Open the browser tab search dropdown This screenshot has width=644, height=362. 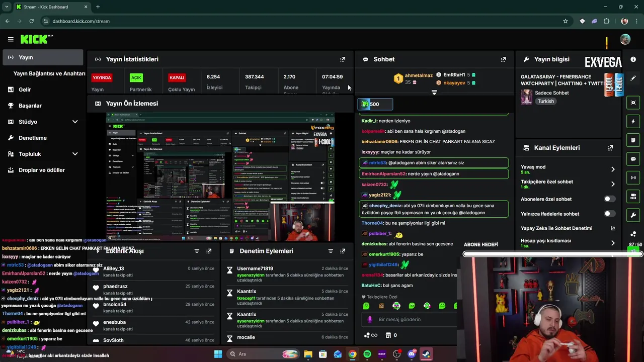click(x=7, y=7)
